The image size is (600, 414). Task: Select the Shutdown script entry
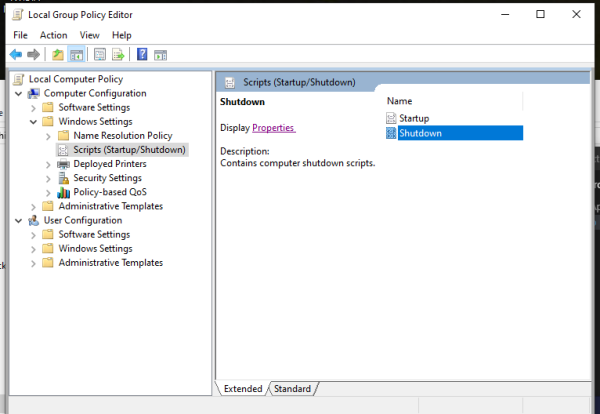pyautogui.click(x=420, y=133)
